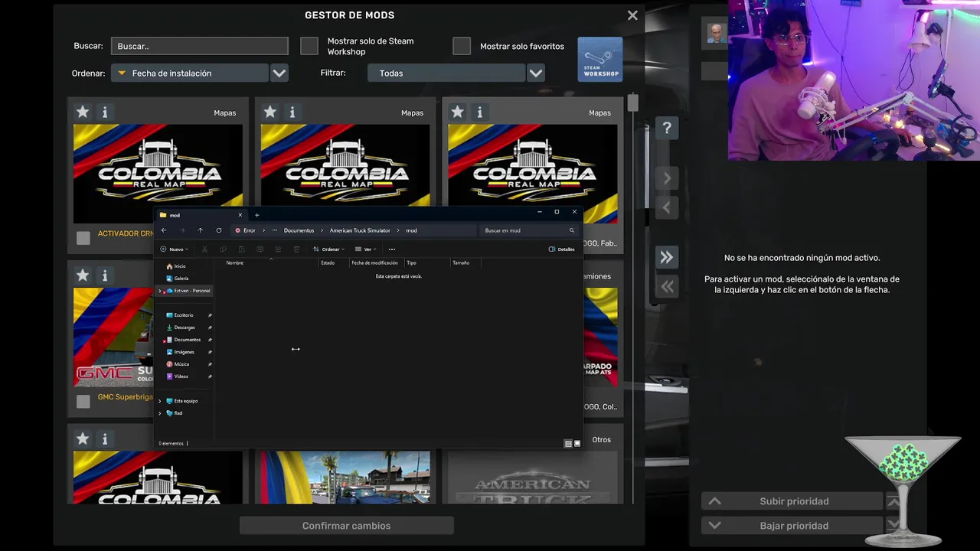Go up one folder level in File Explorer
The width and height of the screenshot is (980, 551).
(200, 230)
